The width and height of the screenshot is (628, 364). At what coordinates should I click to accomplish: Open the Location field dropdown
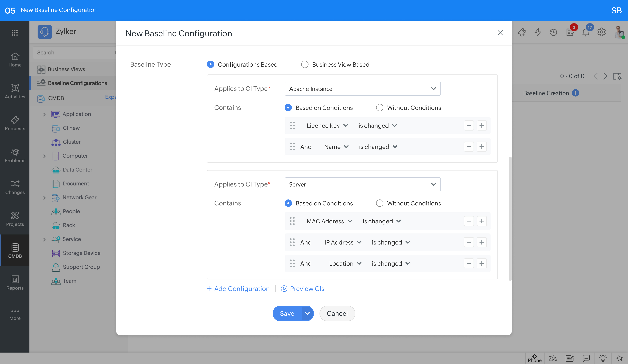point(345,263)
